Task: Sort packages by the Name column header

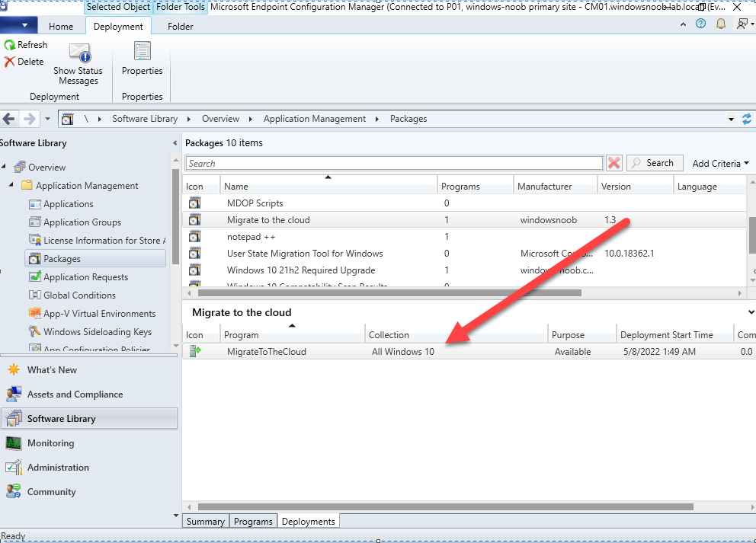Action: [328, 186]
